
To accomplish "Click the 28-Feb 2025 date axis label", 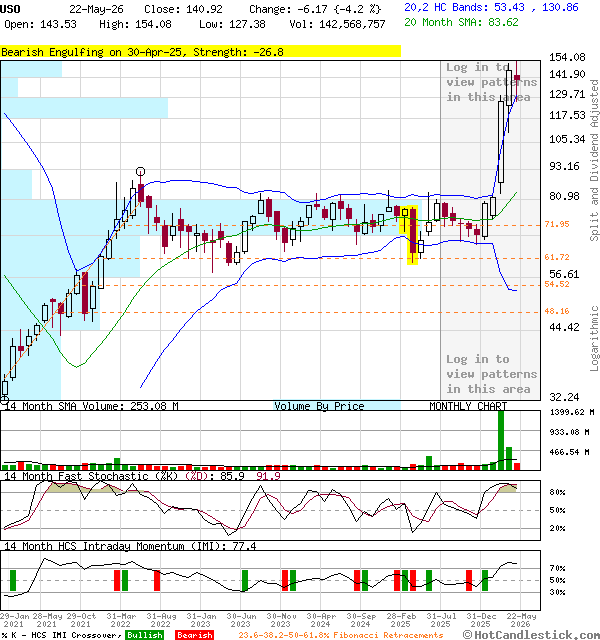I will click(401, 620).
